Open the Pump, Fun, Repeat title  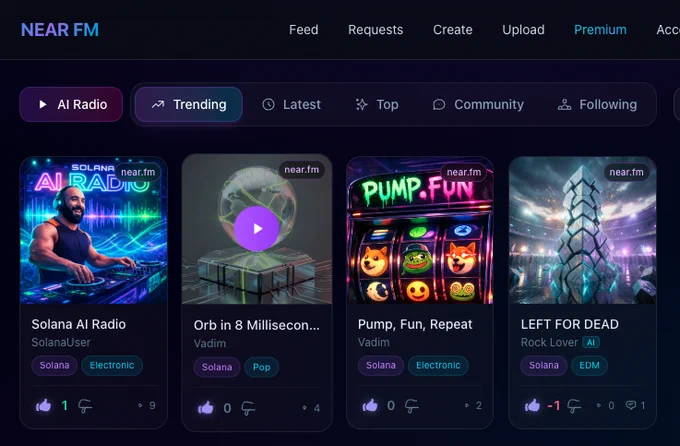coord(415,324)
